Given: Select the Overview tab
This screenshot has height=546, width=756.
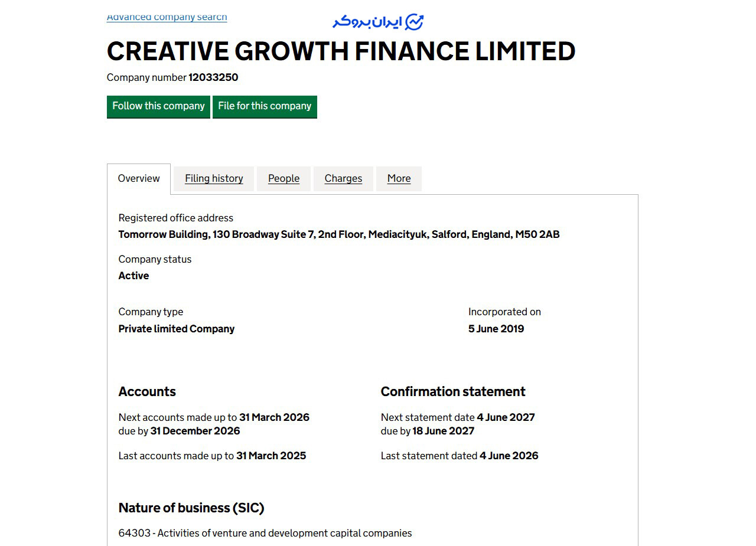Looking at the screenshot, I should 139,178.
